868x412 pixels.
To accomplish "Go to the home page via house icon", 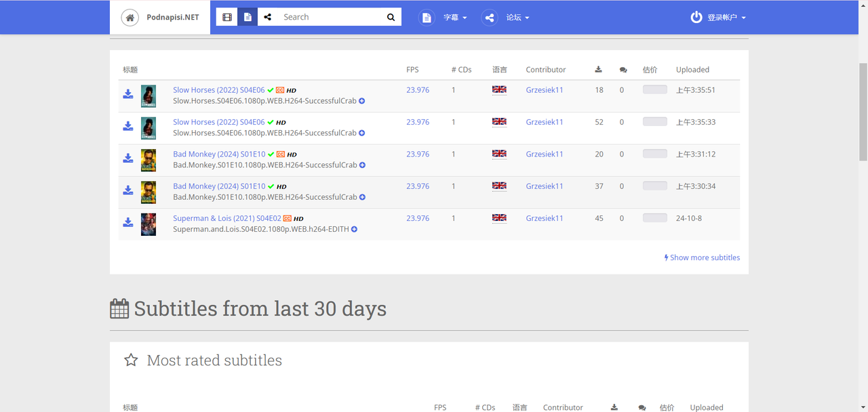I will pos(130,18).
